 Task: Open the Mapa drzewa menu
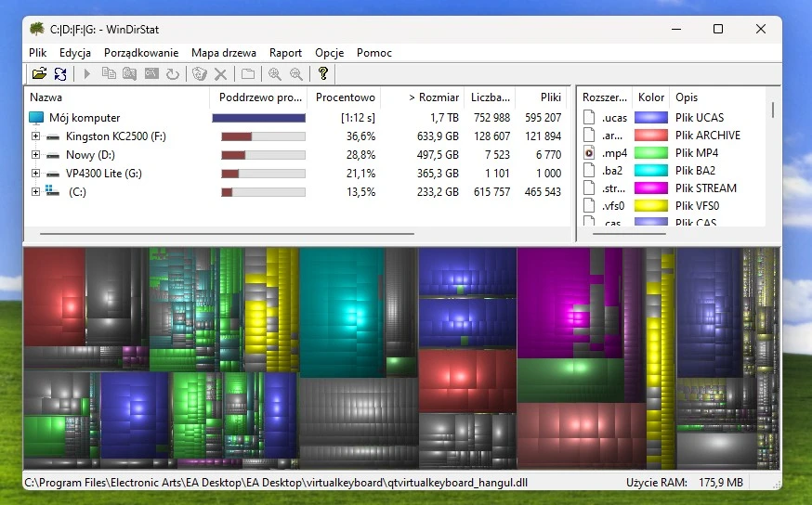pyautogui.click(x=224, y=53)
